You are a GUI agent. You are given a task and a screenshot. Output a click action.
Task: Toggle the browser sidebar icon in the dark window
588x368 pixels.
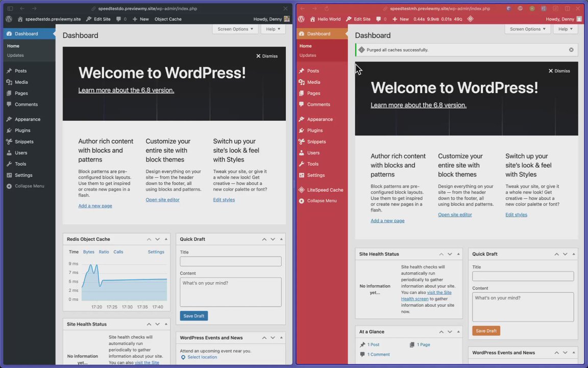[10, 8]
